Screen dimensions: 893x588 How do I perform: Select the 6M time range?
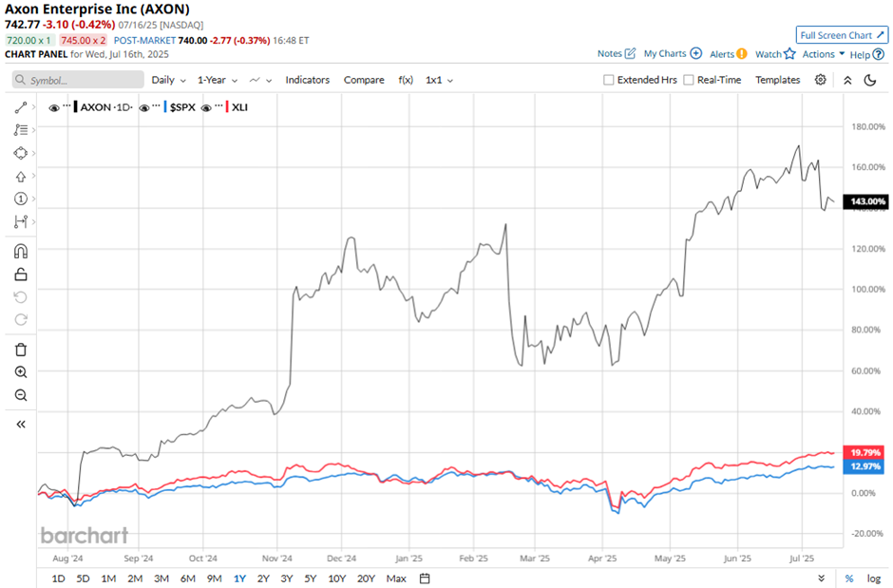click(188, 579)
